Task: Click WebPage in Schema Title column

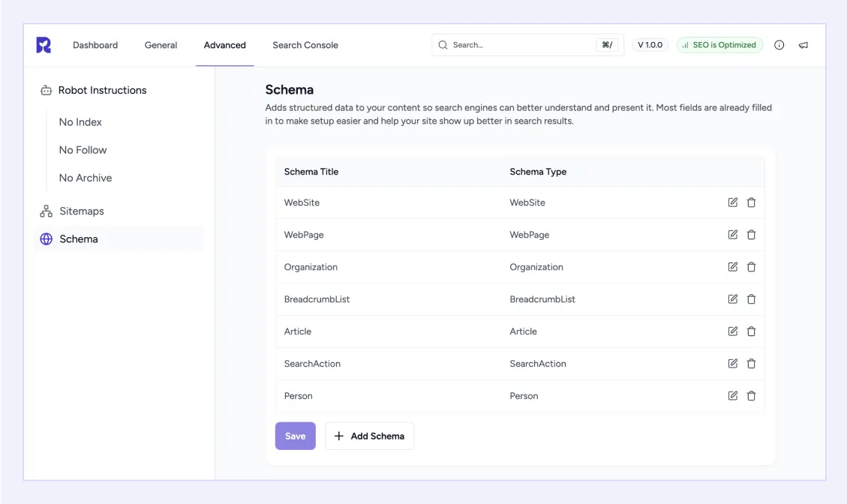Action: click(304, 235)
